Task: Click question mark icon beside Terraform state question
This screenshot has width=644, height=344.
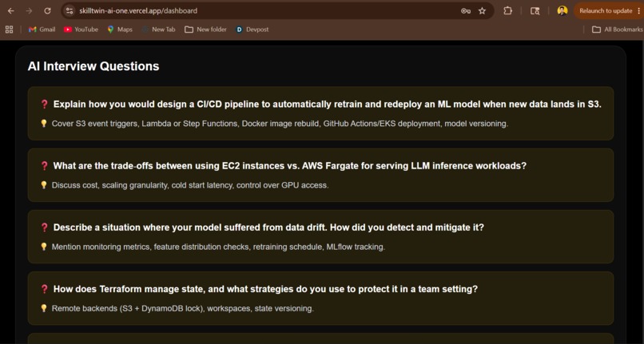Action: coord(45,289)
